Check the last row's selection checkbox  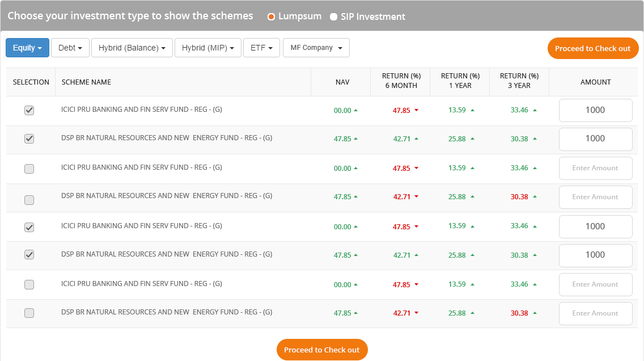[x=29, y=313]
